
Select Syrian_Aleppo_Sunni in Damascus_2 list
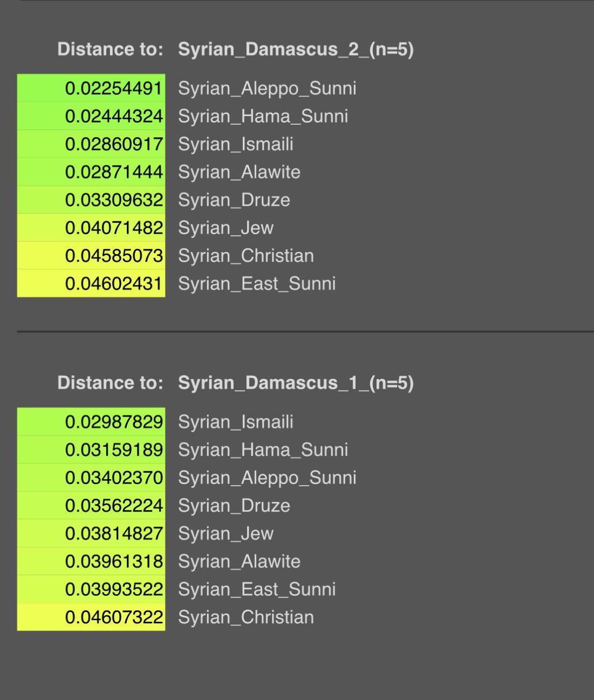pyautogui.click(x=267, y=89)
